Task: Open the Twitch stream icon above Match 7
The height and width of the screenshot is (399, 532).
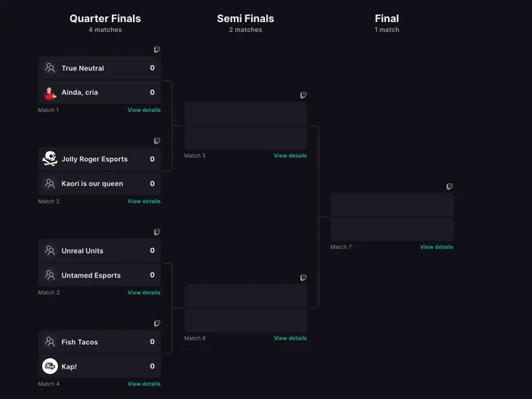Action: click(x=450, y=186)
